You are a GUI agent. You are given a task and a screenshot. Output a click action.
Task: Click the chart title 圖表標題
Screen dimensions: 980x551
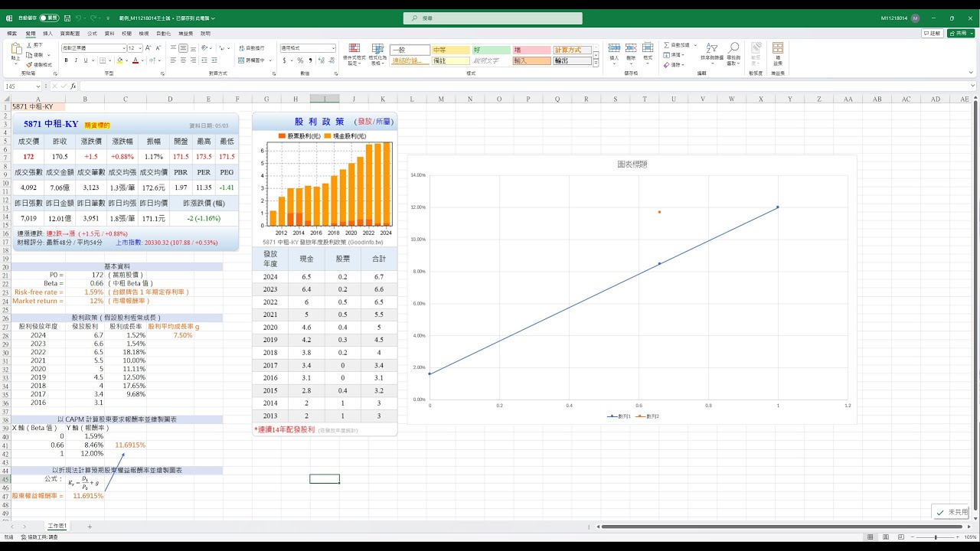click(x=632, y=164)
